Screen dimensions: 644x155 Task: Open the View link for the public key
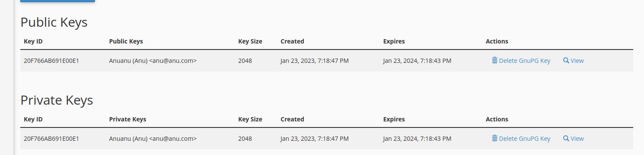click(573, 61)
